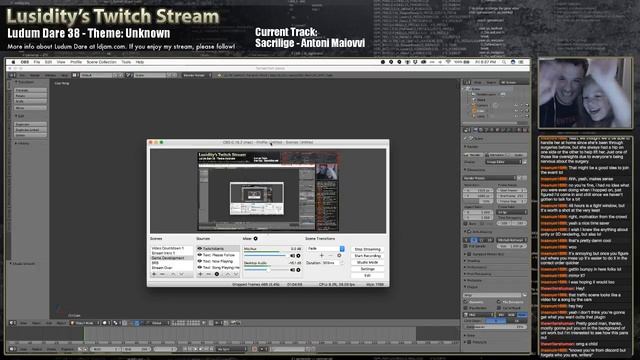Remove selected source with minus in Sources panel
640x360 pixels.
(209, 274)
